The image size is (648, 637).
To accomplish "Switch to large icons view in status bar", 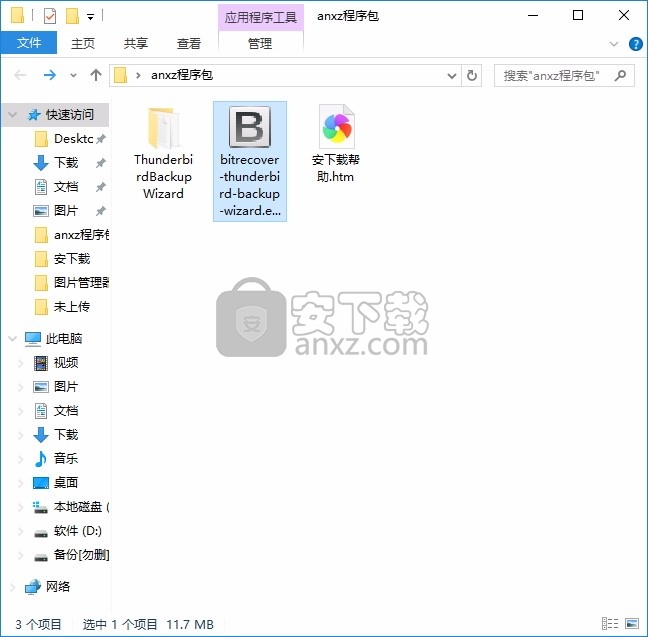I will (632, 624).
